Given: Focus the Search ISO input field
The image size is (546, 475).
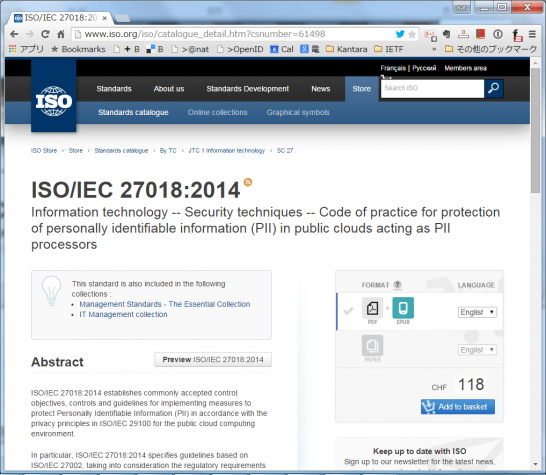Looking at the screenshot, I should coord(432,88).
